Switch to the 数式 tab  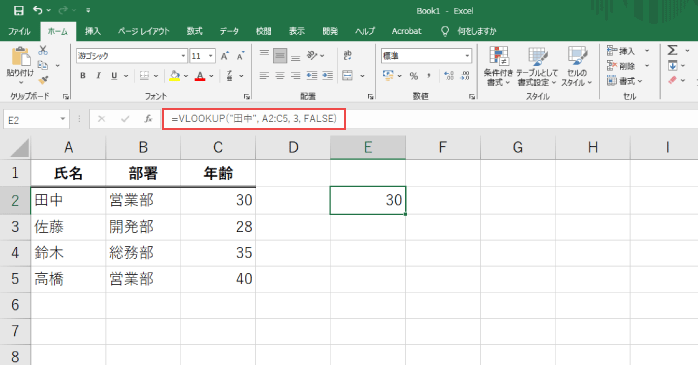(x=195, y=31)
